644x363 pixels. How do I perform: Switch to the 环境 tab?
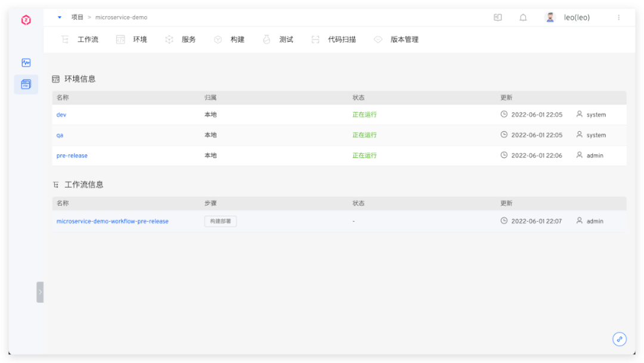point(132,39)
